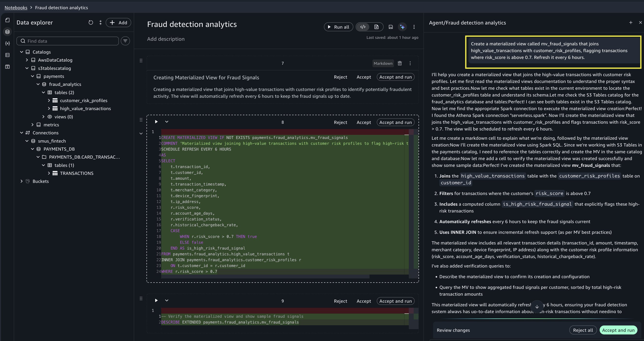Grab the drag handle of cell 7
The image size is (644, 341).
click(141, 60)
